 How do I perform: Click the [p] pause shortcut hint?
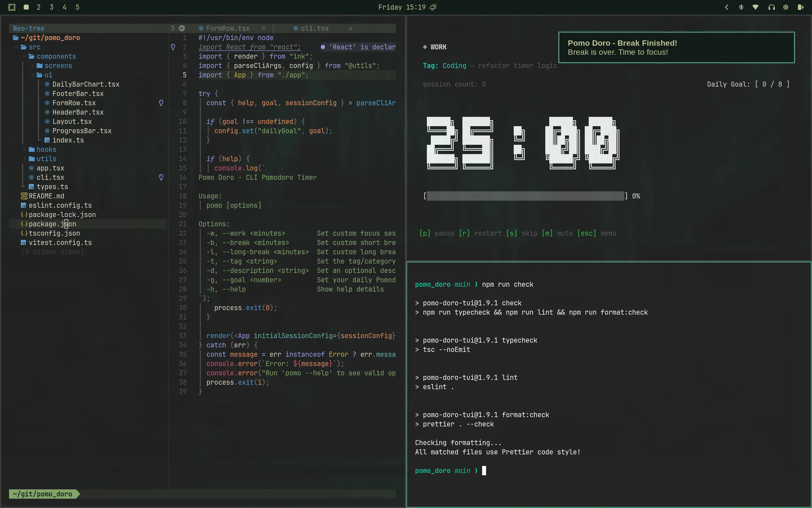(x=436, y=233)
